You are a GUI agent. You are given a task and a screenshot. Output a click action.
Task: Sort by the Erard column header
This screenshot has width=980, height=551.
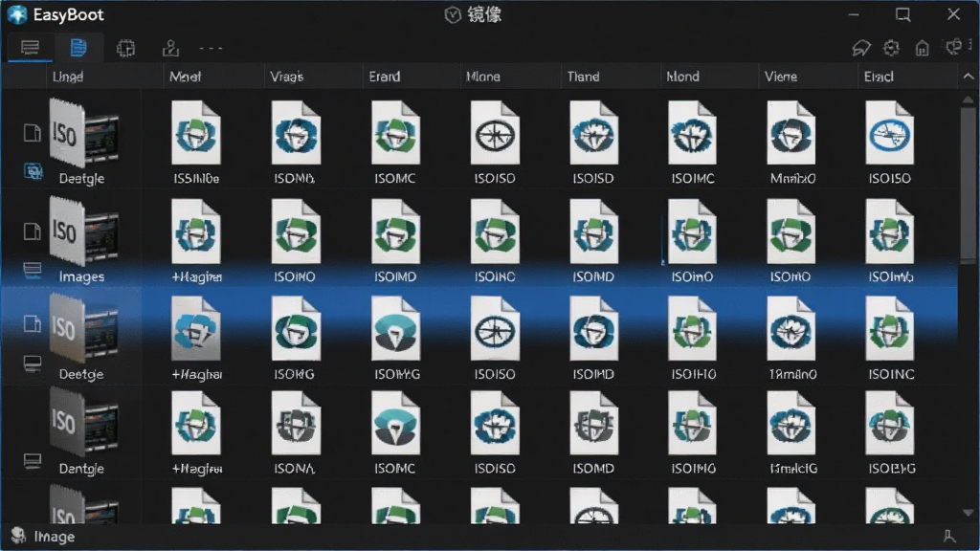tap(385, 77)
